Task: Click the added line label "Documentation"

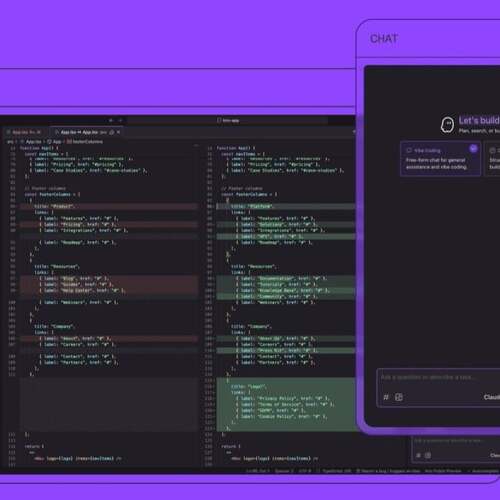Action: pos(285,278)
